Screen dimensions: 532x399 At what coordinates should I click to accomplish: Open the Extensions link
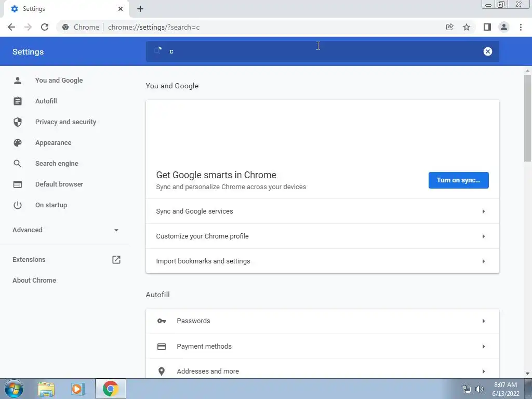click(x=29, y=260)
